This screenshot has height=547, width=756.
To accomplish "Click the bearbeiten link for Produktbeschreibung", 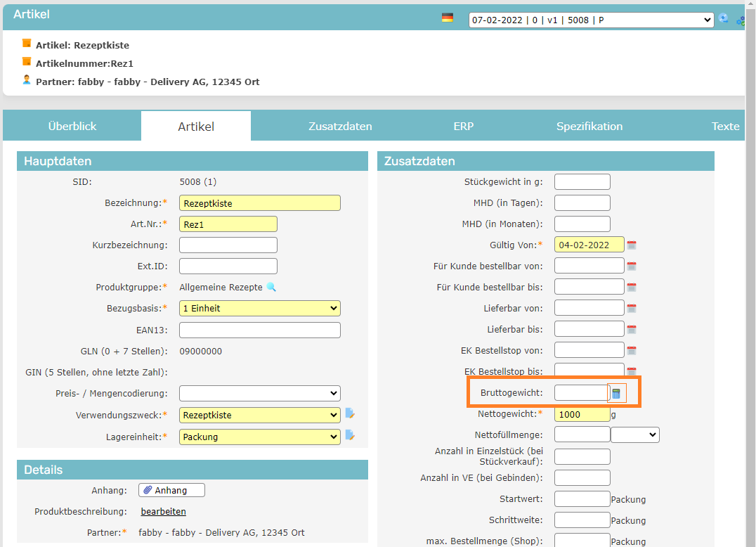I will pyautogui.click(x=163, y=511).
